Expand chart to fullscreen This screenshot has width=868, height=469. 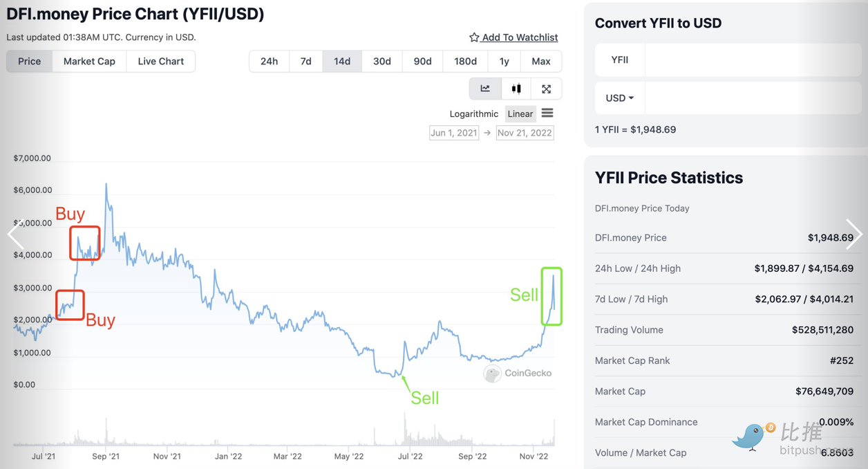tap(546, 89)
